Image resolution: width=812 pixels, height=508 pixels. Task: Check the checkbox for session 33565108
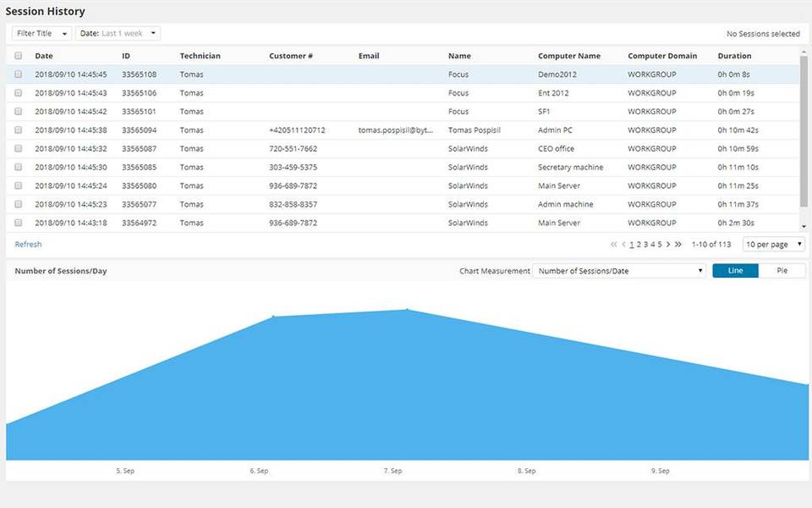18,74
